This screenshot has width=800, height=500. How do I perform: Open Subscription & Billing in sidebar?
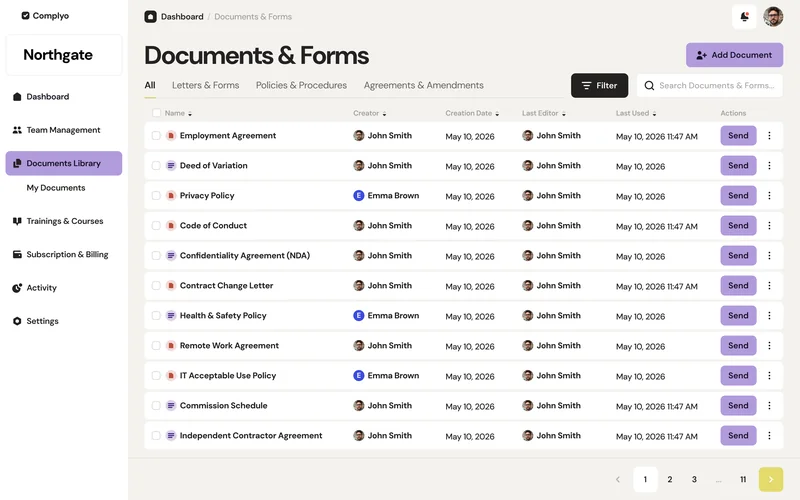pyautogui.click(x=60, y=254)
